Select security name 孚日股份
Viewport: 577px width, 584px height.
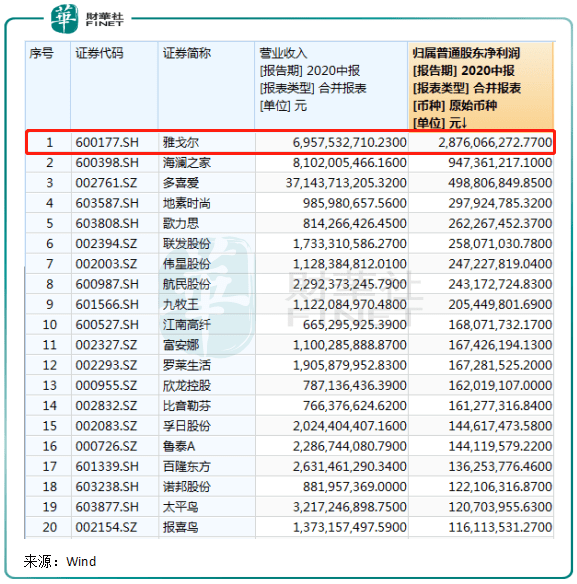coord(187,426)
